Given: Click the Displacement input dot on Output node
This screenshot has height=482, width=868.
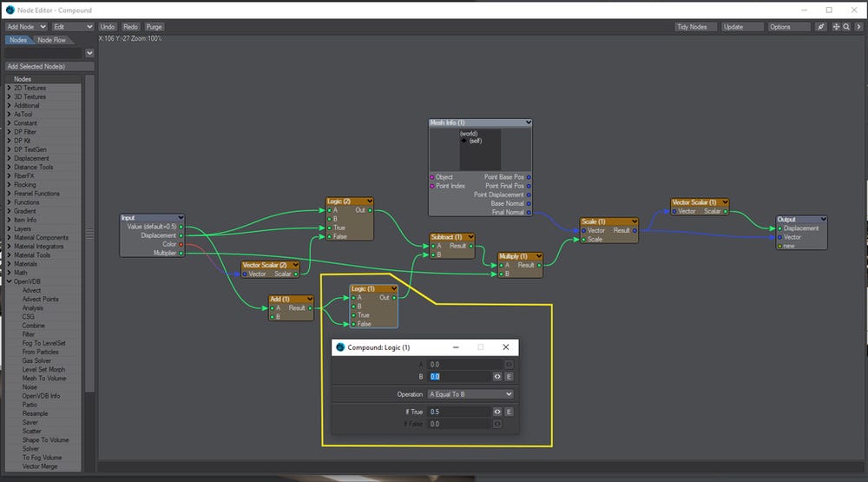Looking at the screenshot, I should (779, 228).
